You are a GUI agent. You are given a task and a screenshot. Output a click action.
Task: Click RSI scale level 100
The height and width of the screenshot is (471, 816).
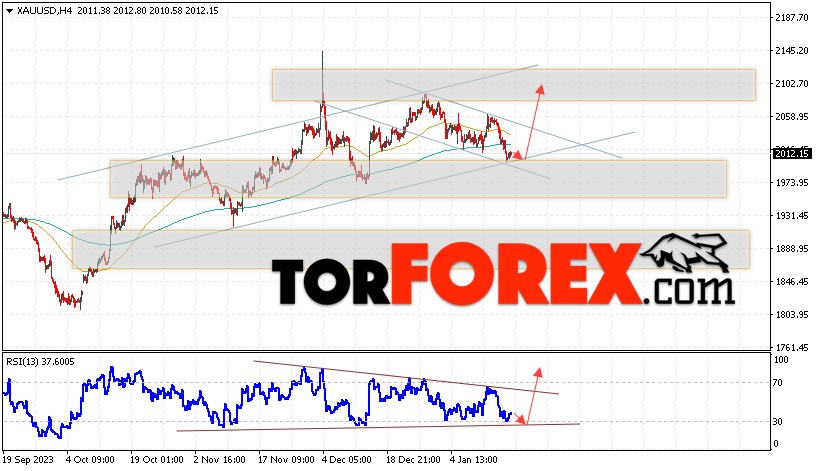click(x=781, y=360)
